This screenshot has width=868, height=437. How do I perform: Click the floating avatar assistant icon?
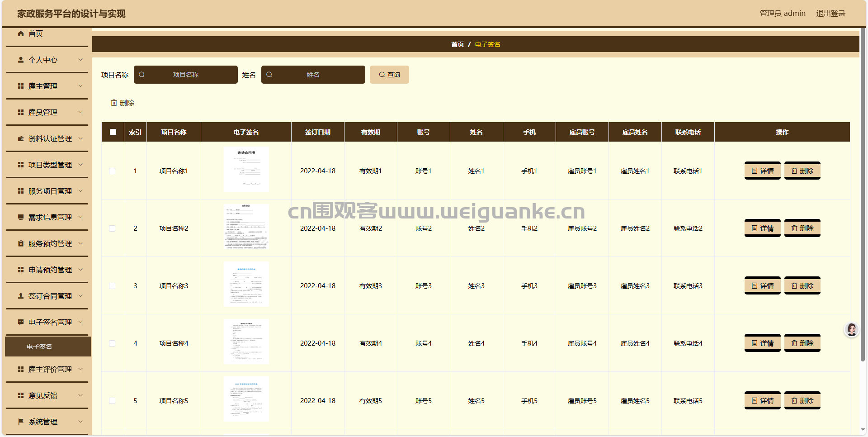(x=852, y=329)
